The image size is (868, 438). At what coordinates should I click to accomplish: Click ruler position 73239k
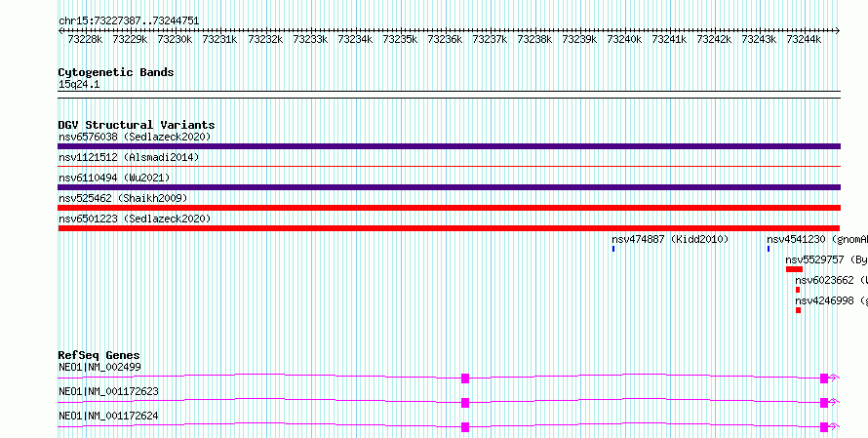coord(579,39)
